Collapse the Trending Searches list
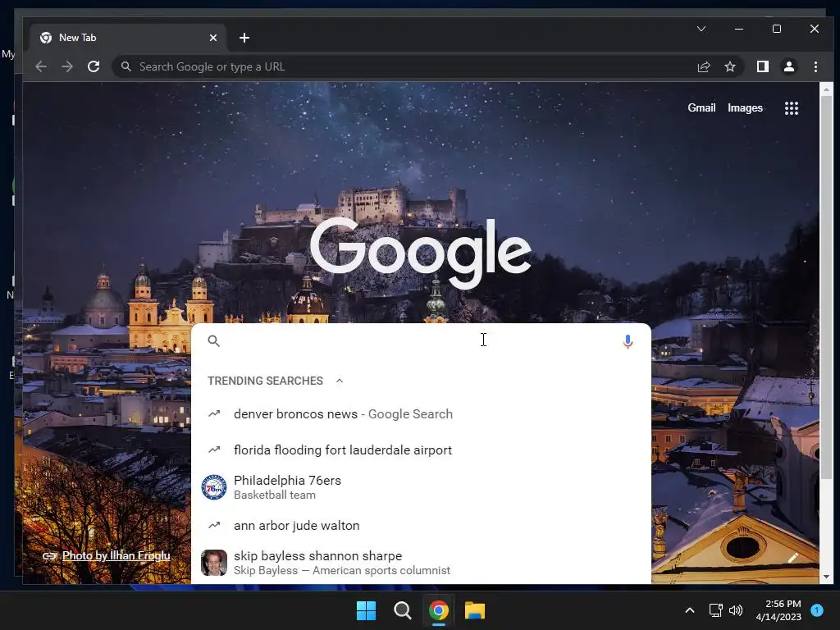 (339, 381)
